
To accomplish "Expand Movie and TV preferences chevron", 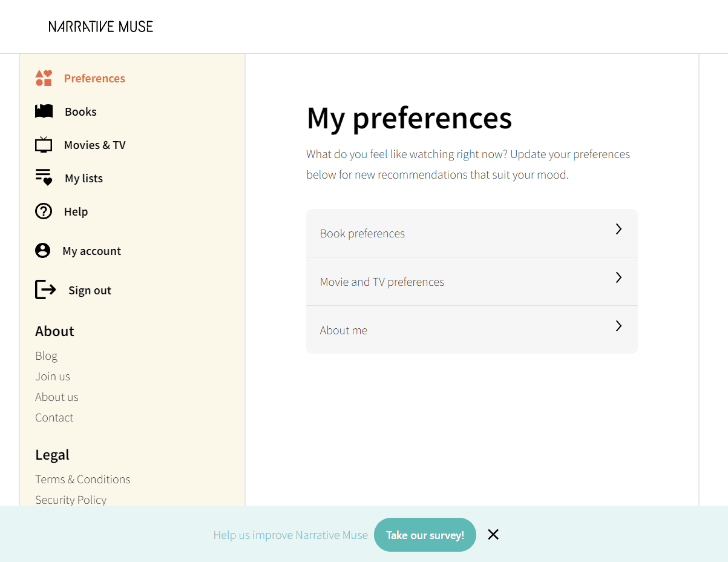I will tap(618, 277).
